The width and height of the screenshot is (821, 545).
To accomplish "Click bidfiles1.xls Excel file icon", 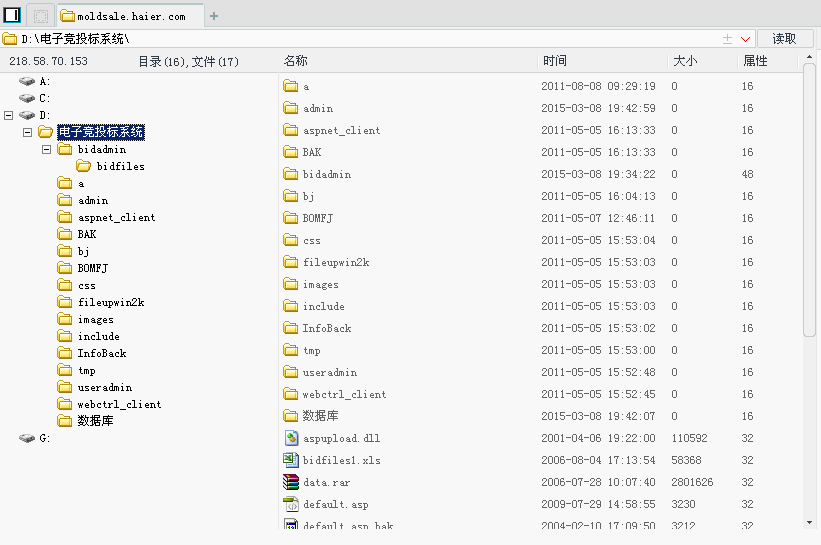I will 291,460.
